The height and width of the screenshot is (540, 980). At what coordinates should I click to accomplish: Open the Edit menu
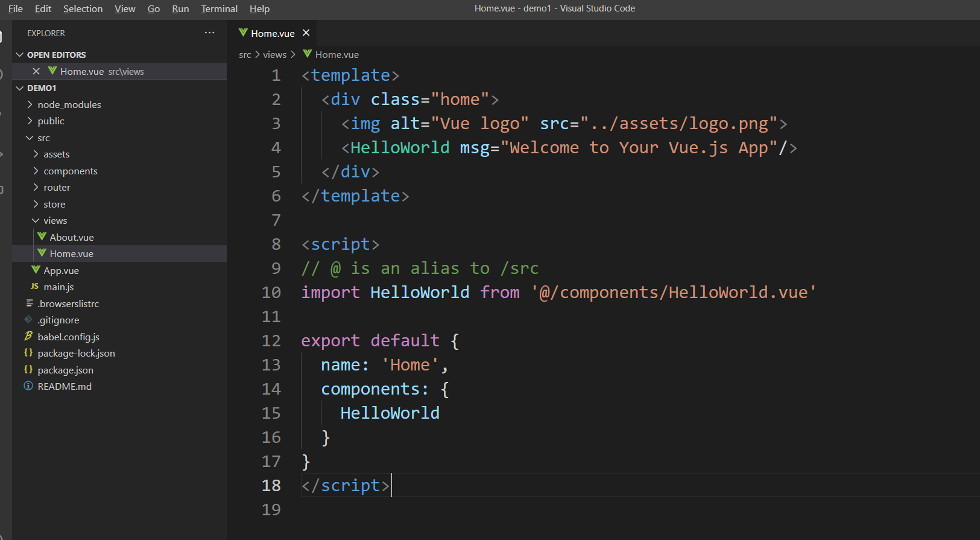pos(43,8)
